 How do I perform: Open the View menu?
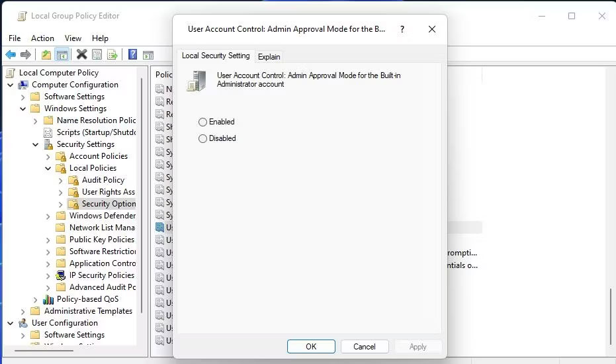click(x=73, y=38)
